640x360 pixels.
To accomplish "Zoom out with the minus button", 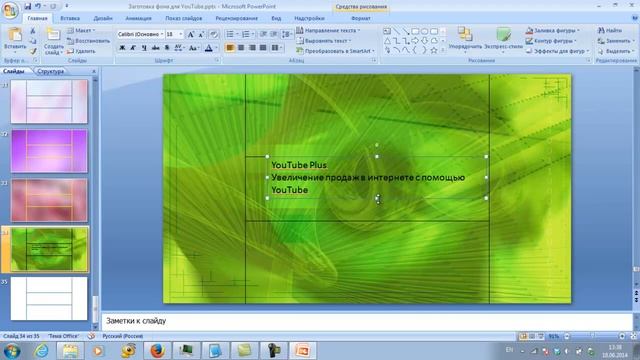I will tap(567, 336).
